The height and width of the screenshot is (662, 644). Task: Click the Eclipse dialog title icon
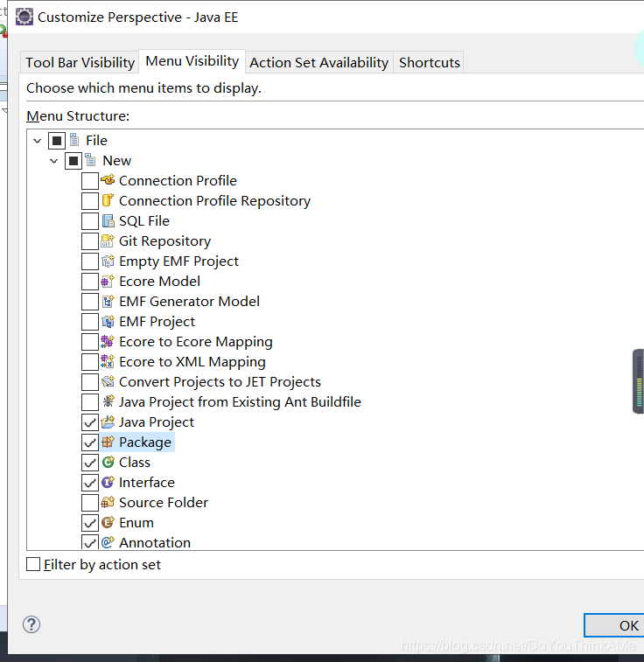pos(24,17)
